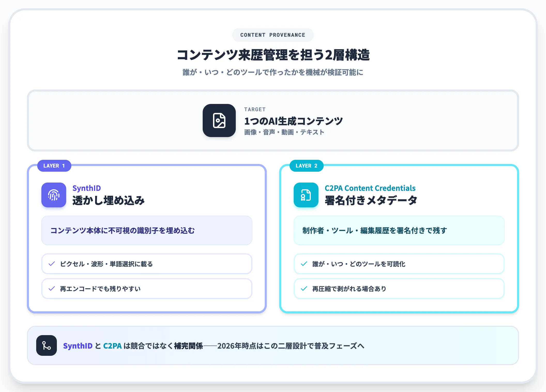Viewport: 546px width, 392px height.
Task: Click the text ピクセル・波形・単語選択に載る
Action: coord(106,264)
